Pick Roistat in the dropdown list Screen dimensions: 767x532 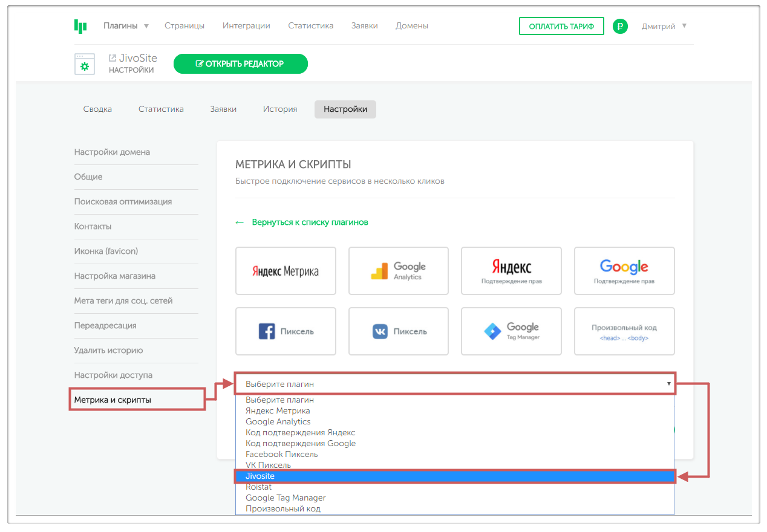pos(259,487)
